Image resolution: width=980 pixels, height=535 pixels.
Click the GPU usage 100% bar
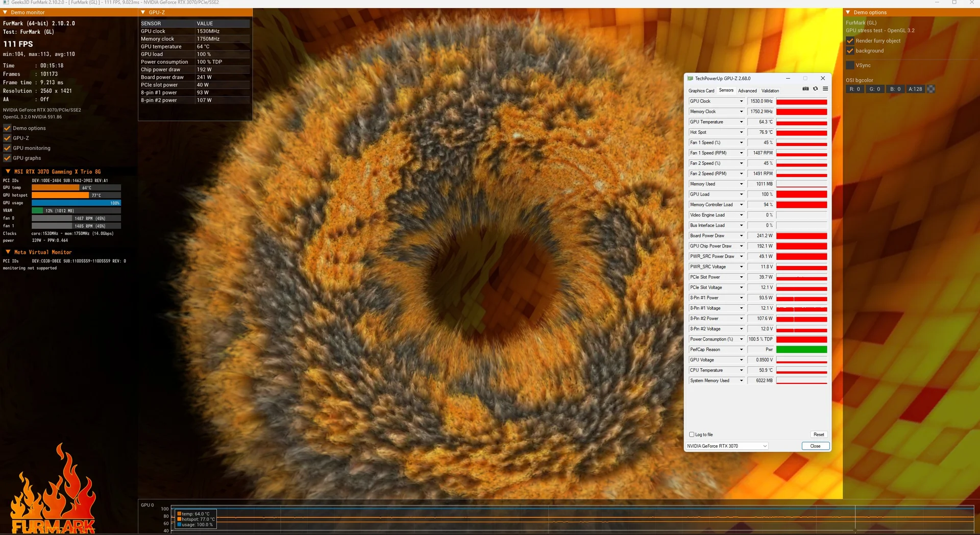tap(76, 203)
